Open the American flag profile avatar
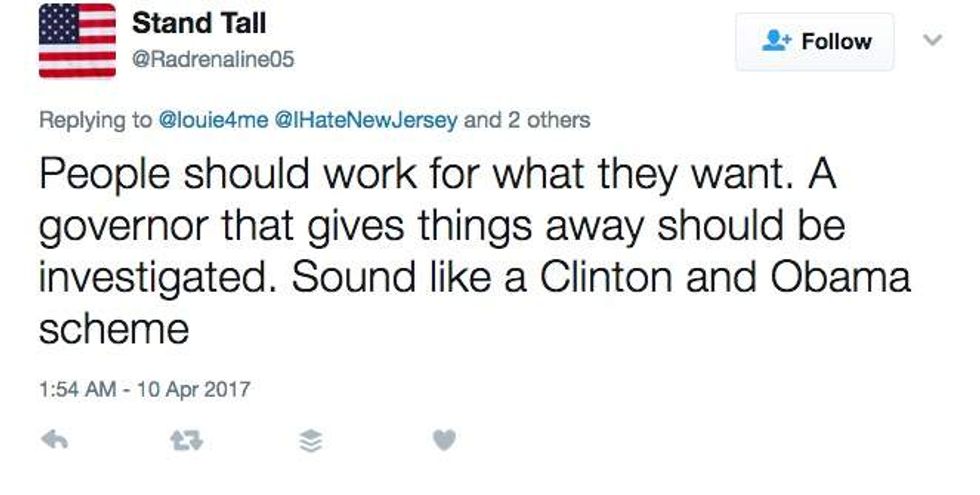This screenshot has width=980, height=495. (77, 40)
